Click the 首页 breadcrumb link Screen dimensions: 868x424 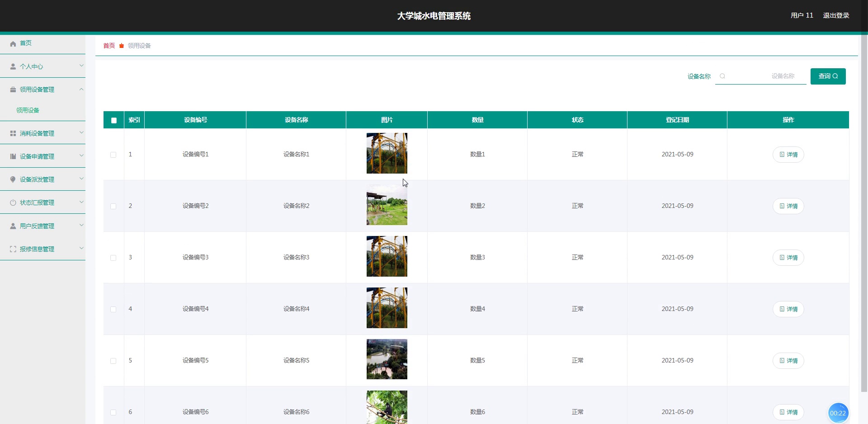coord(109,46)
